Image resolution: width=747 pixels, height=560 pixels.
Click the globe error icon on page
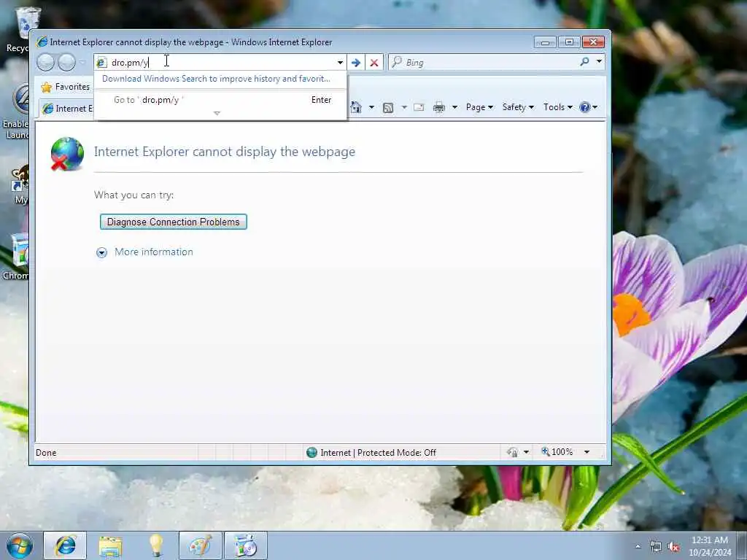coord(67,154)
